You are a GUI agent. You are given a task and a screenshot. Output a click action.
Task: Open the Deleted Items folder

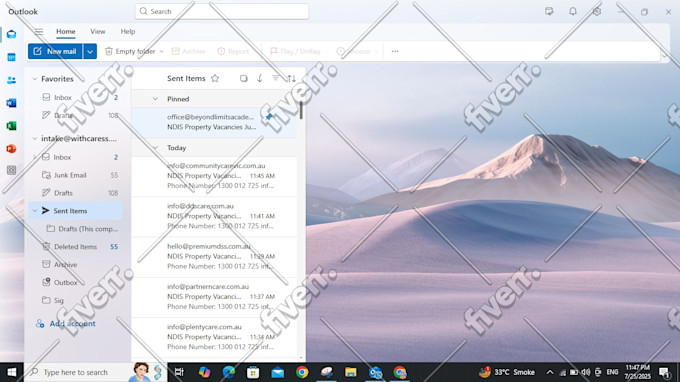point(75,247)
